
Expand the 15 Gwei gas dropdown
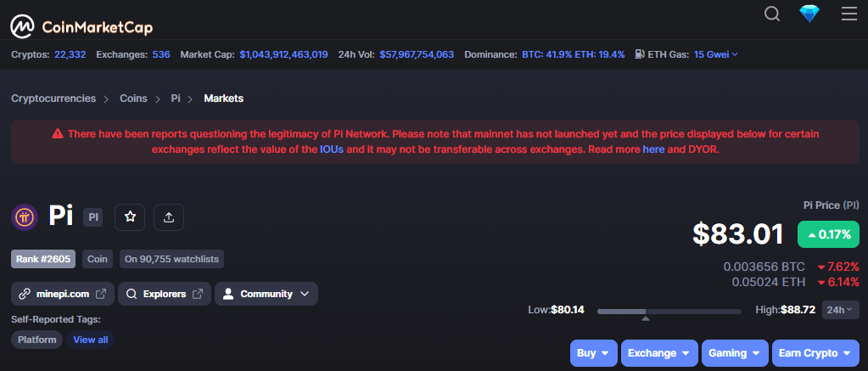tap(716, 54)
